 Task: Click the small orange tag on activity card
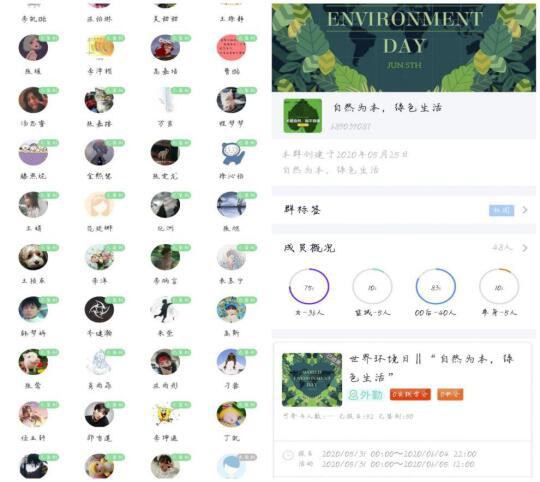[450, 394]
